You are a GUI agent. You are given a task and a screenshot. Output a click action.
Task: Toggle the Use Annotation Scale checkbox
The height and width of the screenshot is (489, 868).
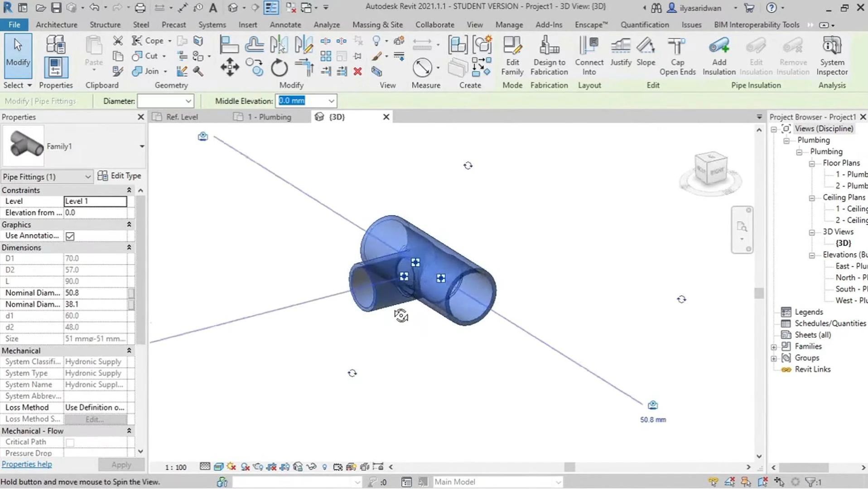tap(70, 236)
